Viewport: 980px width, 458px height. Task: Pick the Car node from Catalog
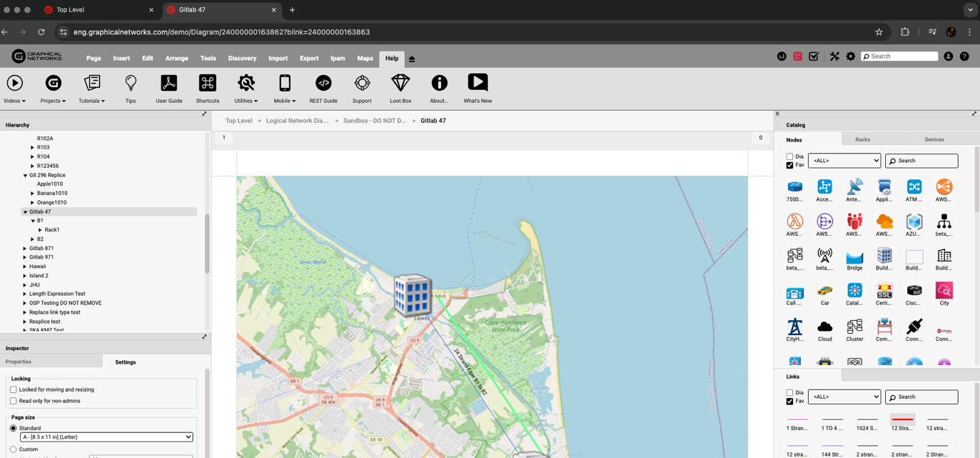tap(824, 292)
